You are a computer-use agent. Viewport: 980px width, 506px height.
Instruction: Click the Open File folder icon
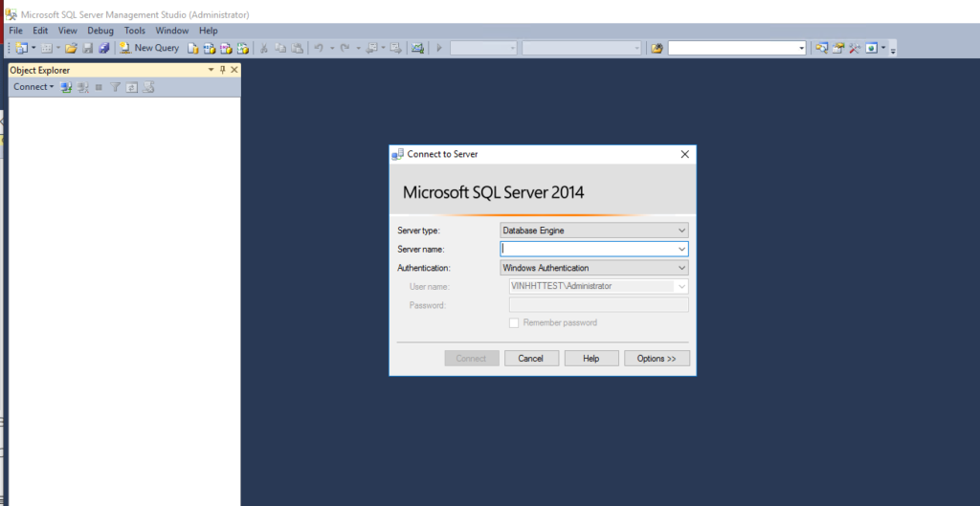tap(71, 48)
